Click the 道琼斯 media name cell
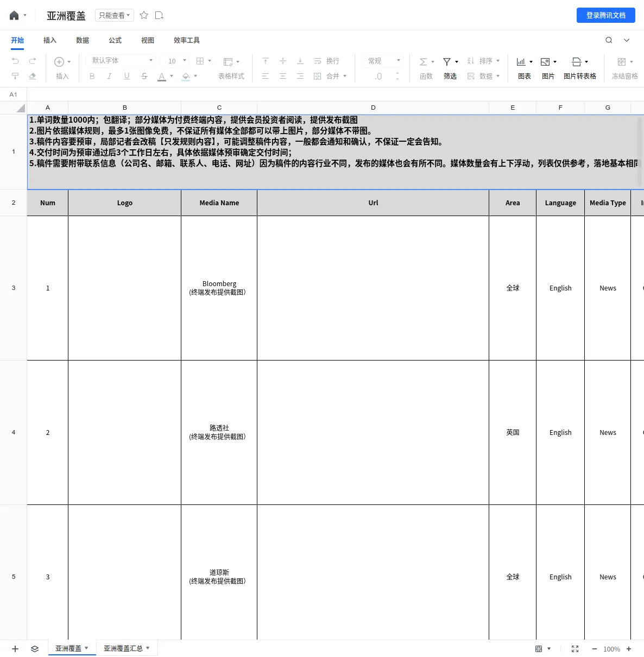The width and height of the screenshot is (644, 657). (219, 572)
